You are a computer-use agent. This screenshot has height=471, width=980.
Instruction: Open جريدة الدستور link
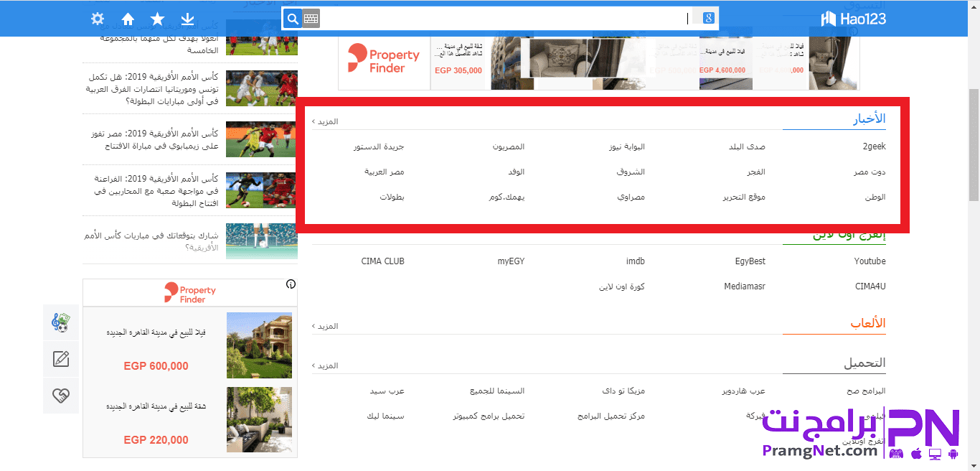pyautogui.click(x=379, y=146)
